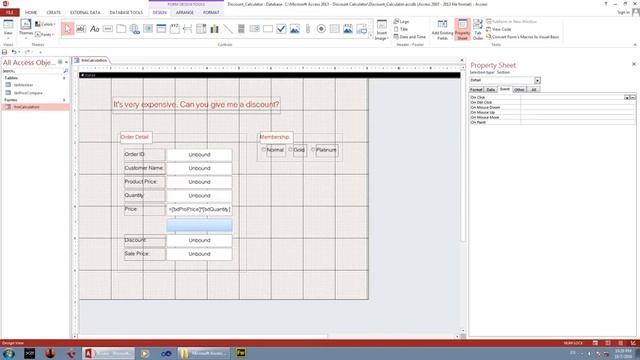Pick the List Box control tool

255,29
